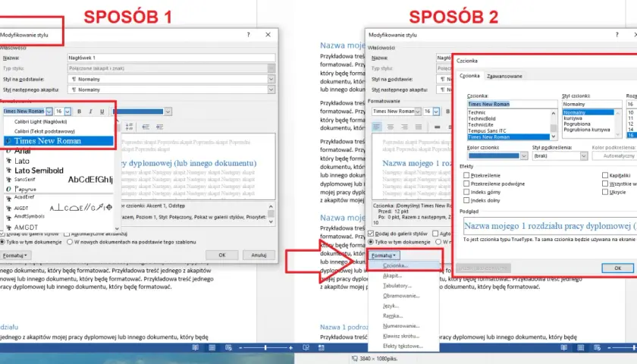637x364 pixels.
Task: Switch to Web Layout in right status bar
Action: [x=597, y=348]
